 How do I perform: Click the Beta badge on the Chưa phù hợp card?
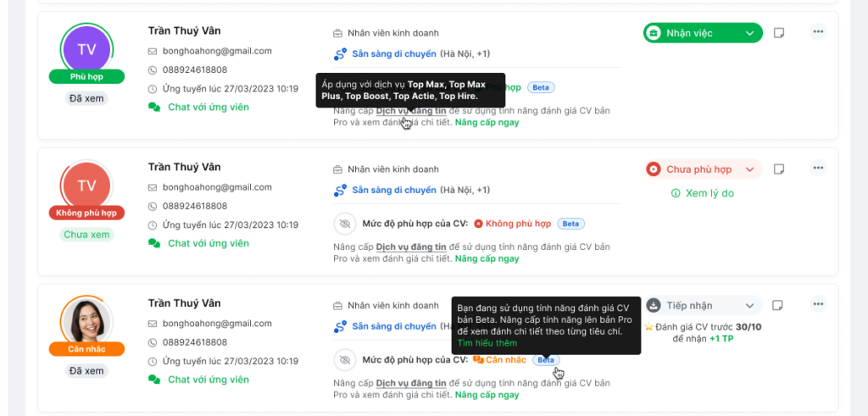(x=570, y=224)
